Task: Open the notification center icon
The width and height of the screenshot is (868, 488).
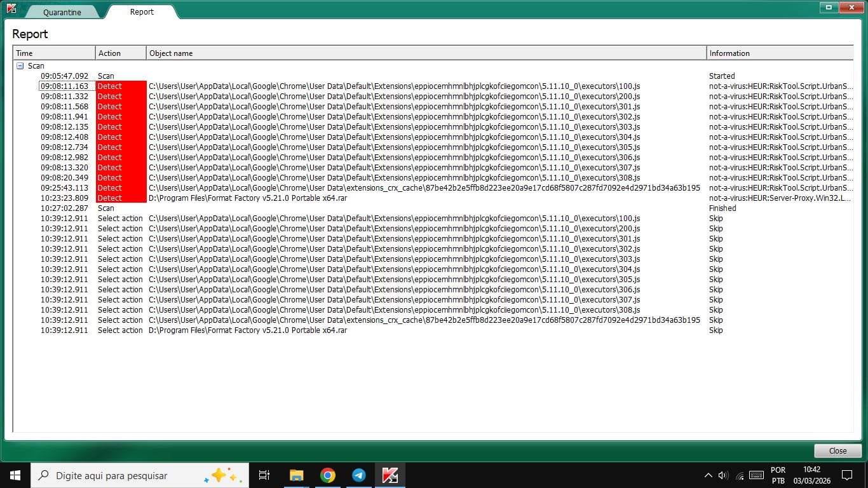Action: click(x=846, y=475)
